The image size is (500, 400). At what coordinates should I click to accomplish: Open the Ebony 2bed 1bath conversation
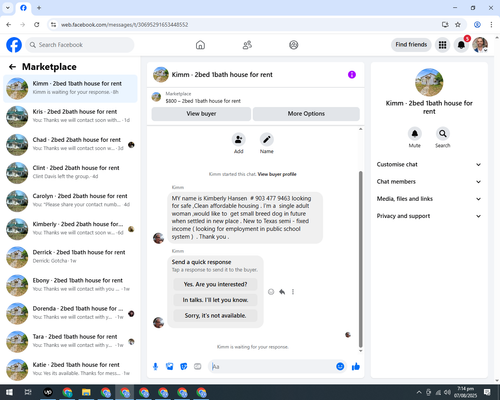70,285
